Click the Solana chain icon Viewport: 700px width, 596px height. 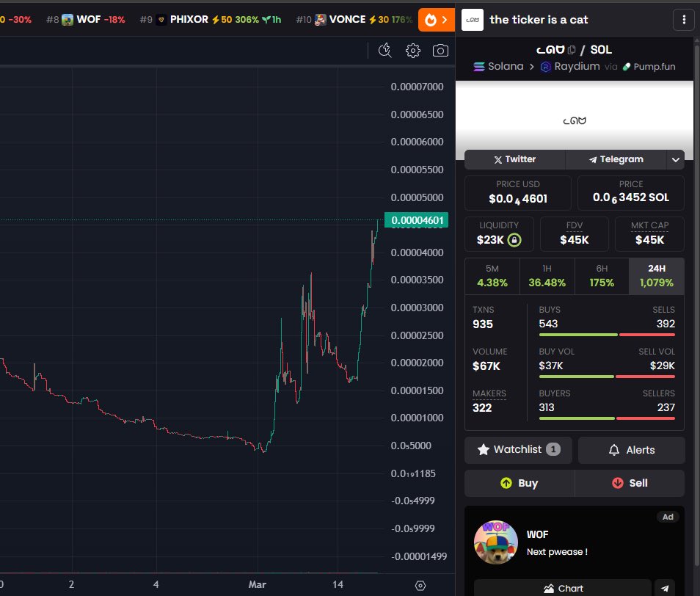pos(479,67)
